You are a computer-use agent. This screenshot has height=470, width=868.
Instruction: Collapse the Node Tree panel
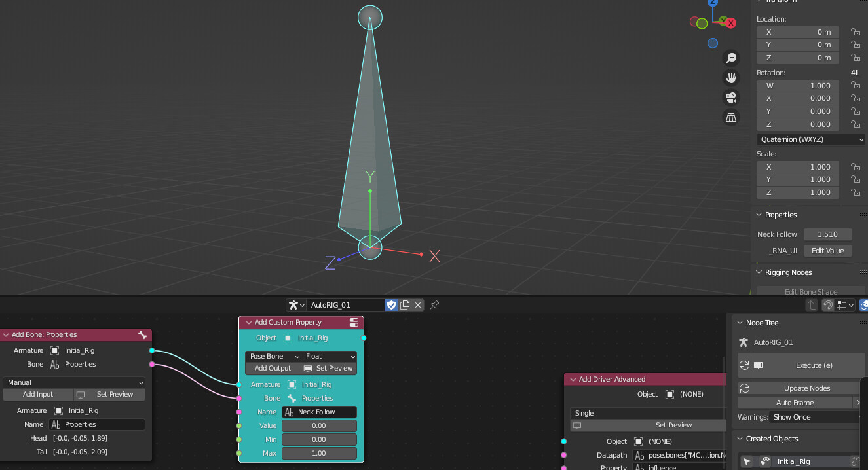point(740,323)
